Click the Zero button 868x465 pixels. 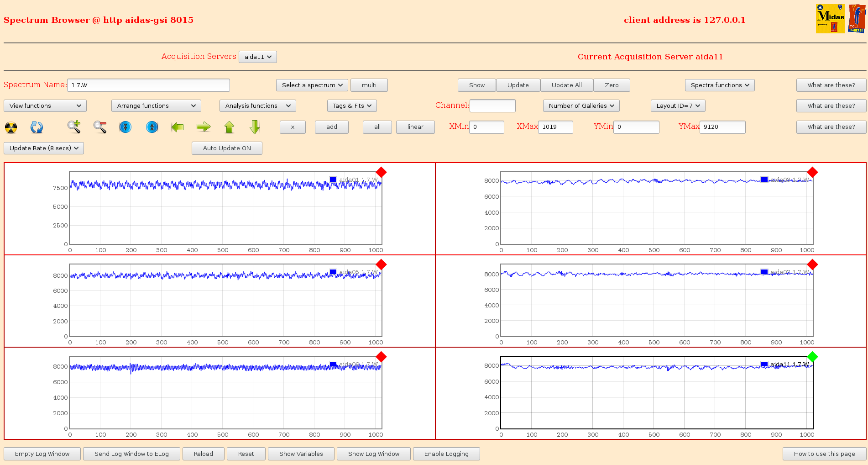coord(612,85)
